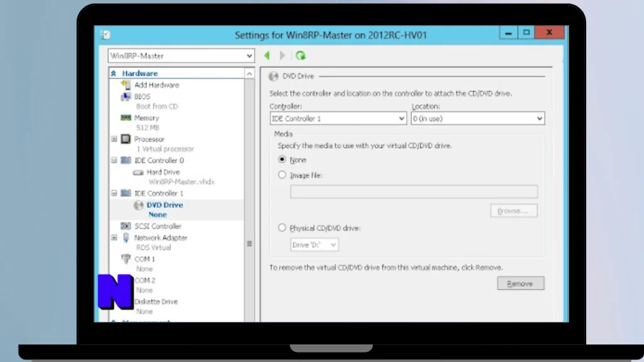Select Memory in the hardware tree
Image resolution: width=644 pixels, height=362 pixels.
(147, 118)
